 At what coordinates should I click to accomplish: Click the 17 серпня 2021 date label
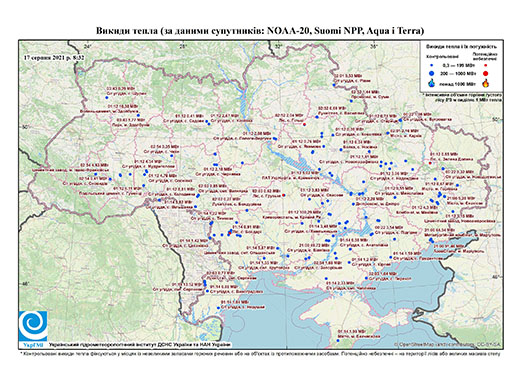54,57
